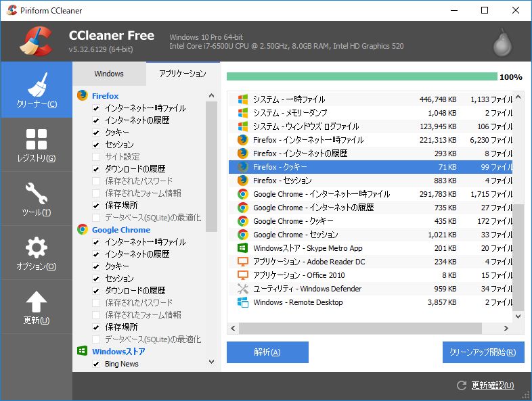The image size is (532, 401).
Task: Uncheck Firefox クッキー checkbox
Action: pos(96,133)
